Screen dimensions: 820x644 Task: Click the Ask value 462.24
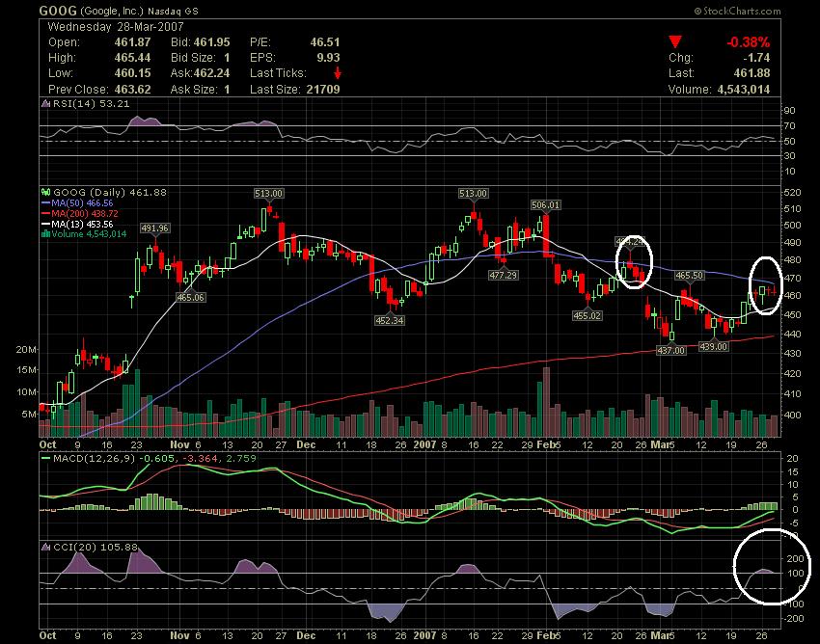coord(212,73)
